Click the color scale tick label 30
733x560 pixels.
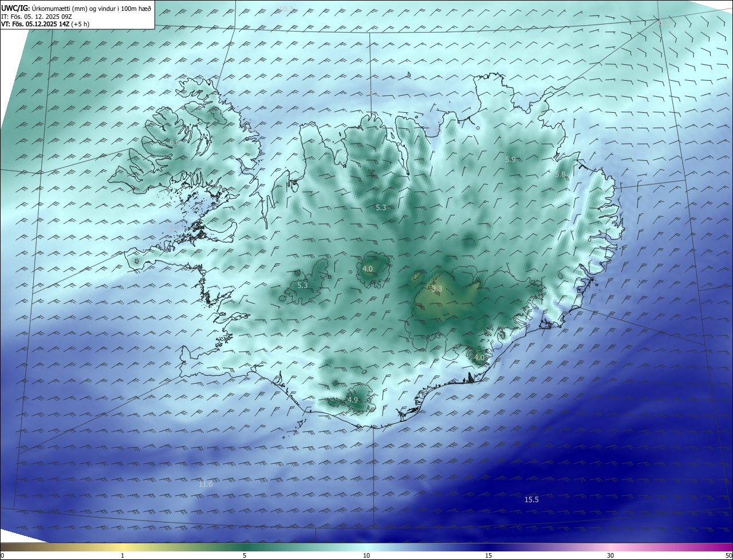[x=610, y=555]
